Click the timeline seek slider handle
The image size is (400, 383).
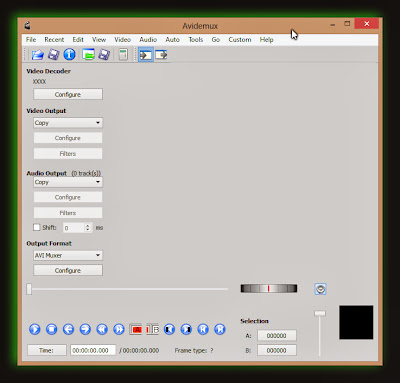tap(29, 289)
